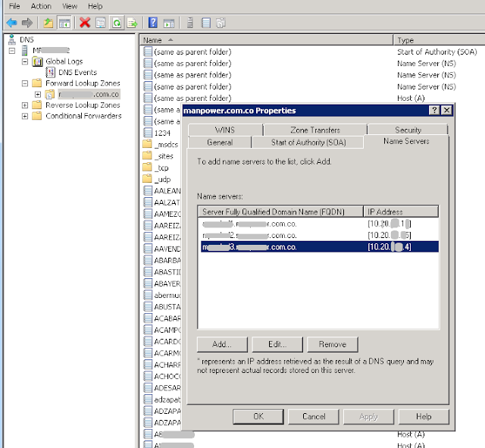Click the New server toolbar icon
The image size is (485, 448).
pyautogui.click(x=190, y=23)
